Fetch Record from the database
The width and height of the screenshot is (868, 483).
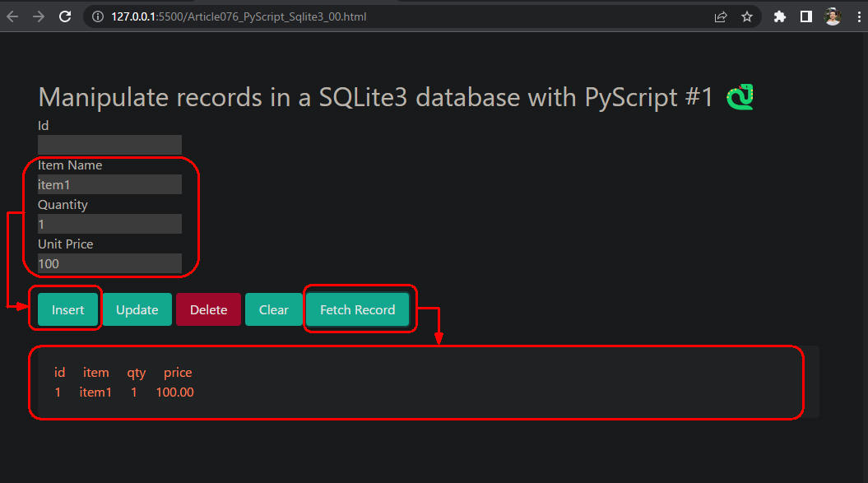[358, 309]
